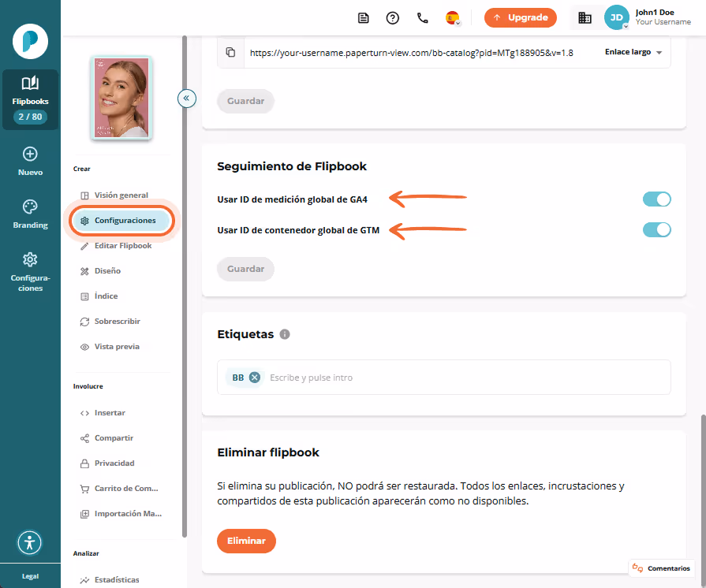Click the orange Upgrade button
Screen dimensions: 706x588
pos(520,17)
